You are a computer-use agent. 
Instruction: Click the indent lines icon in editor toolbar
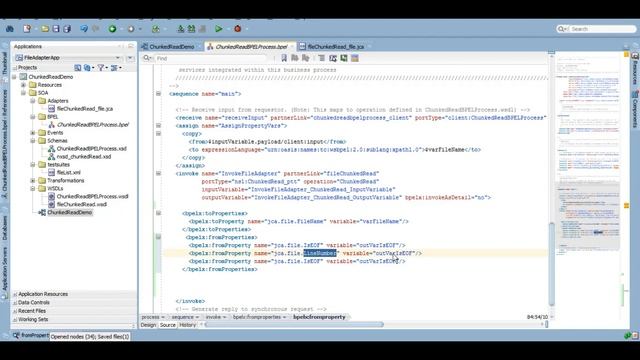(x=322, y=58)
